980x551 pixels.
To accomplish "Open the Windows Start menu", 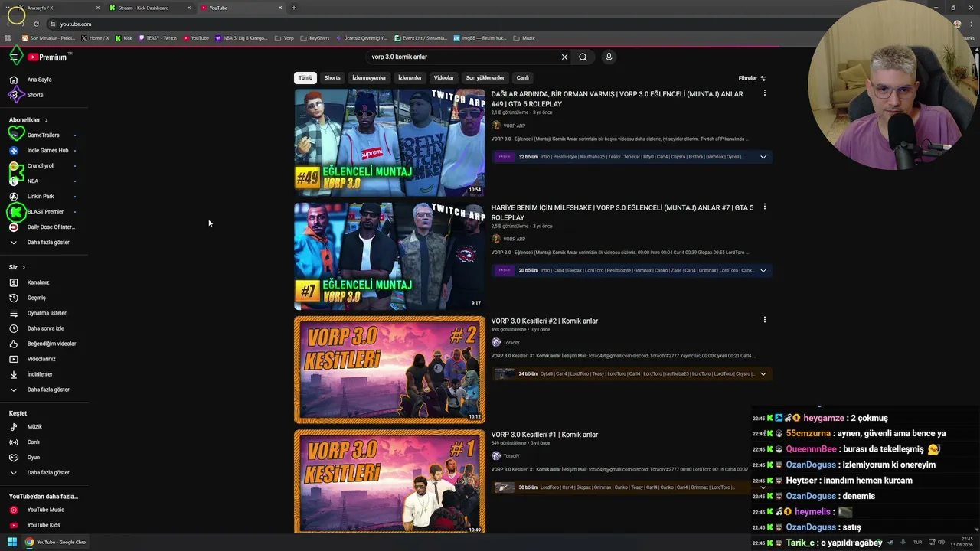I will click(x=12, y=543).
